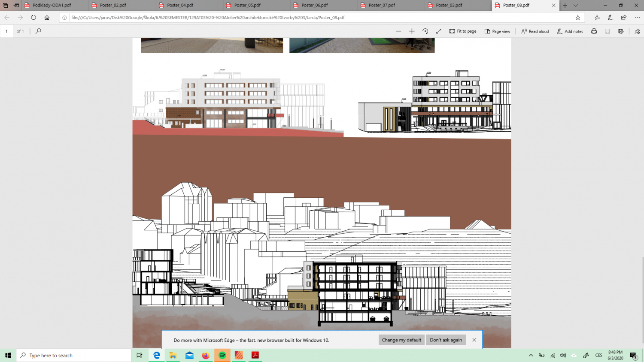Open File Explorer from the taskbar

pyautogui.click(x=173, y=355)
